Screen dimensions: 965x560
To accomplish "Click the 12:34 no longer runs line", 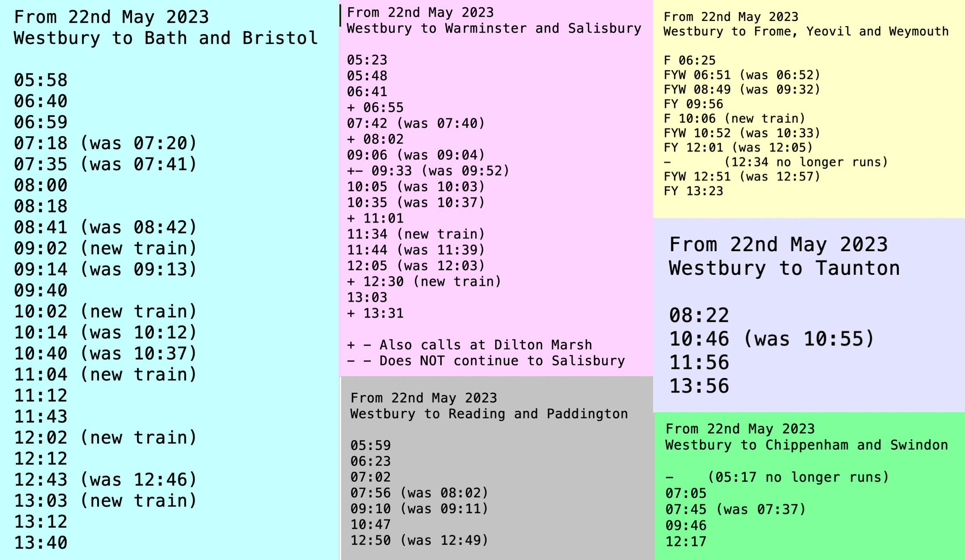I will click(806, 162).
